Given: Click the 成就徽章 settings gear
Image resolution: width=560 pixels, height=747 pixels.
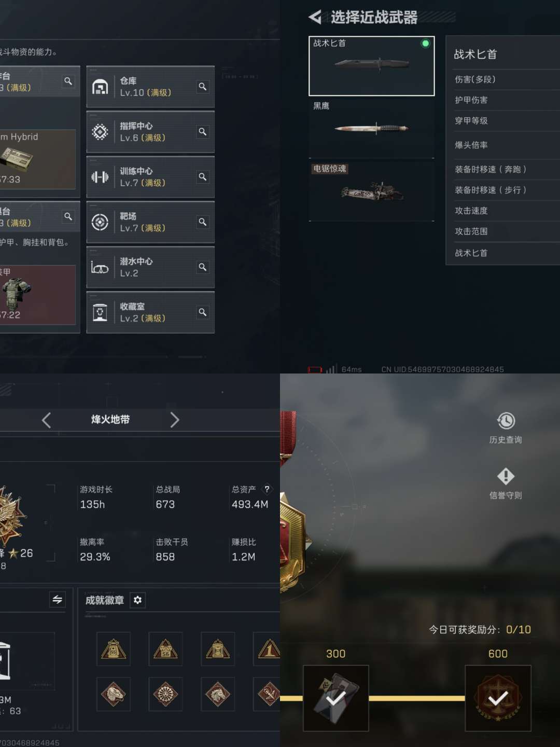Looking at the screenshot, I should (137, 600).
